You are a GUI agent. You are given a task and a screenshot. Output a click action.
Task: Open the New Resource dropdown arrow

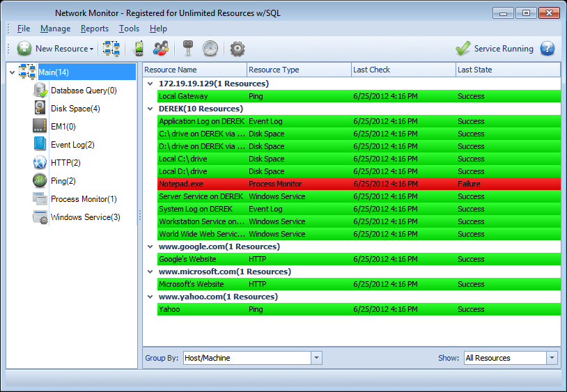[91, 49]
